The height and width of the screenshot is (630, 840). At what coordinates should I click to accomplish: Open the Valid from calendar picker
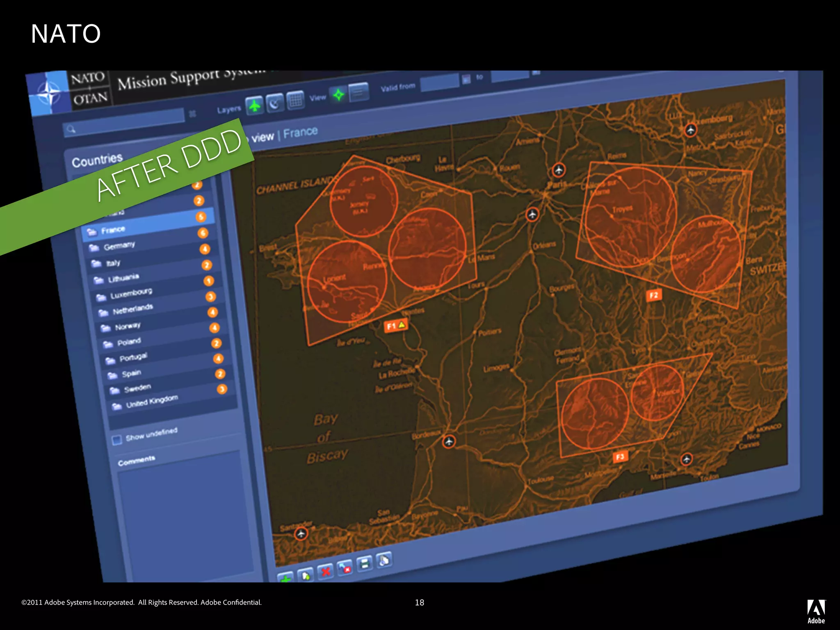pos(466,79)
